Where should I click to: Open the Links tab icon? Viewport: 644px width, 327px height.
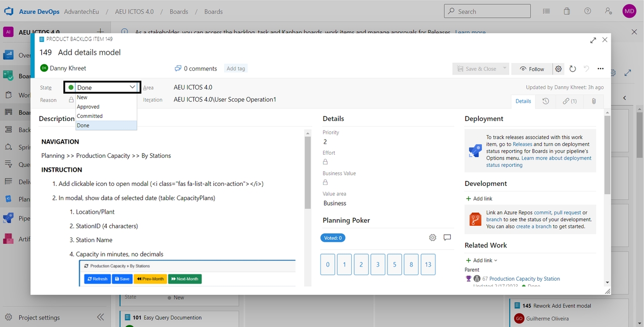click(570, 101)
